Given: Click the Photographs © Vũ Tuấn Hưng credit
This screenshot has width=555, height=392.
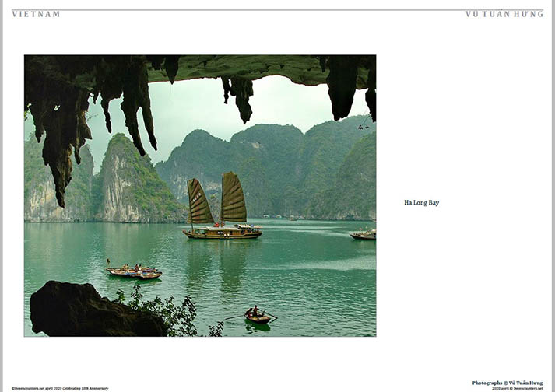Looking at the screenshot, I should [x=508, y=383].
